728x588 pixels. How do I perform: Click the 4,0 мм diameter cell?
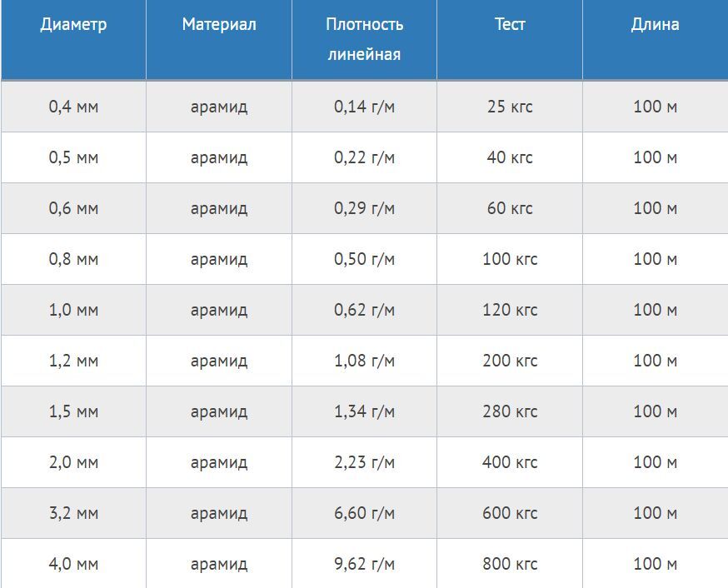point(73,564)
